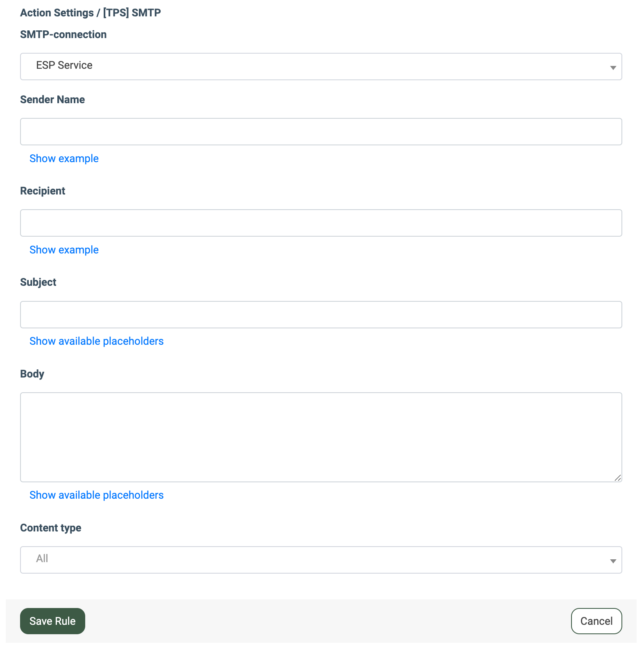644x651 pixels.
Task: Click the Sender Name label text
Action: [52, 99]
